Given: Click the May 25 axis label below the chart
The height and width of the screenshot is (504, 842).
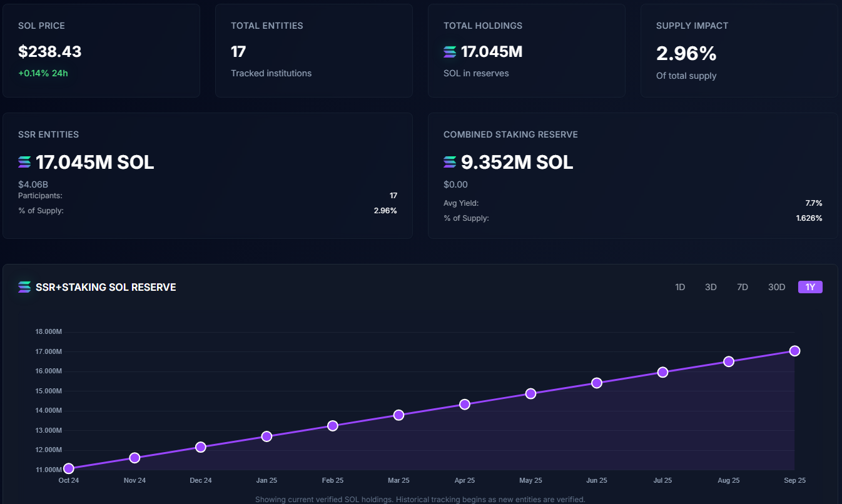Looking at the screenshot, I should pos(530,480).
